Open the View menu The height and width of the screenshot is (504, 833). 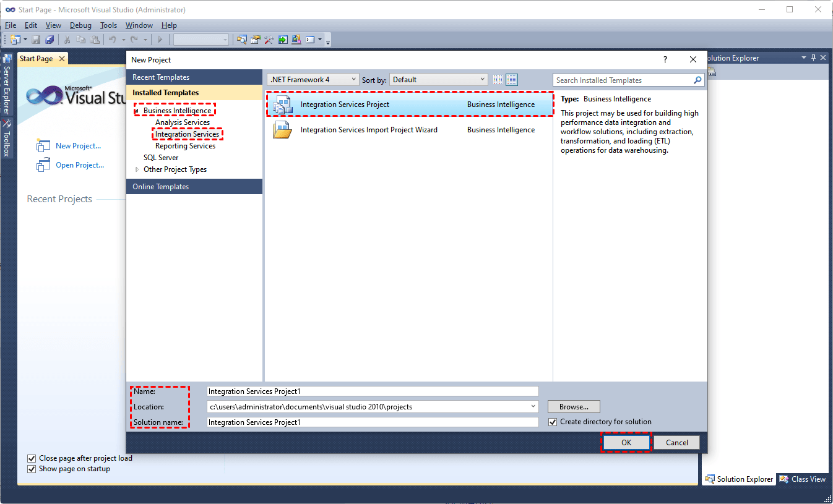coord(53,25)
